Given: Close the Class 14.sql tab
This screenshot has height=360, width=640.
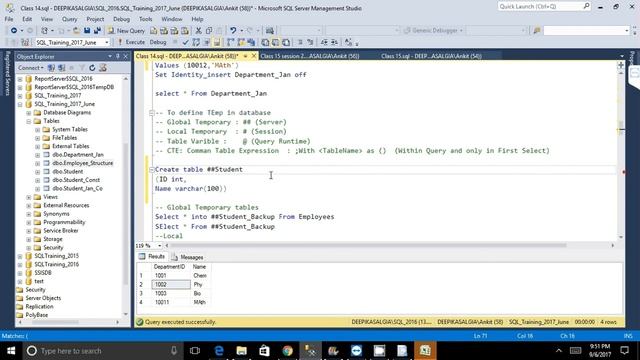Looking at the screenshot, I should pyautogui.click(x=254, y=56).
